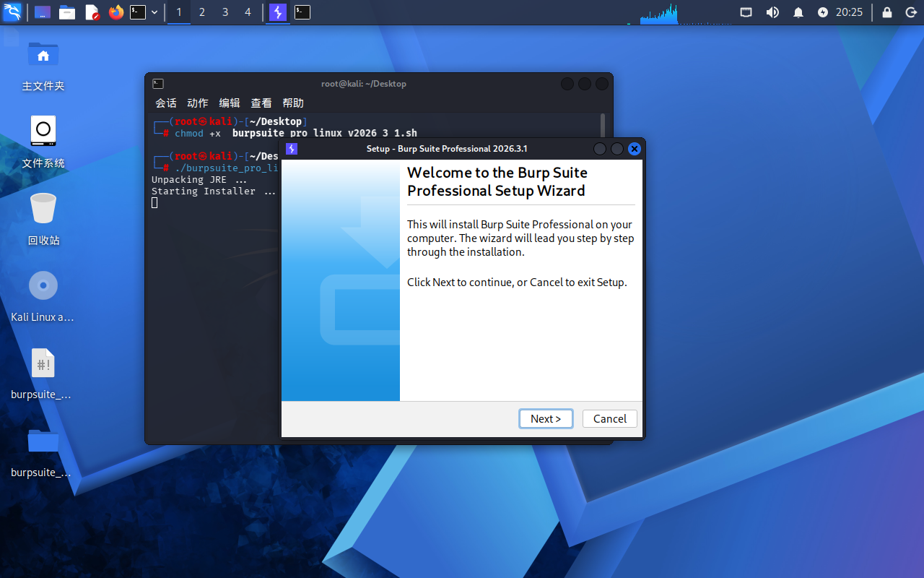
Task: Select Burp Suite installer in taskbar
Action: coord(277,12)
